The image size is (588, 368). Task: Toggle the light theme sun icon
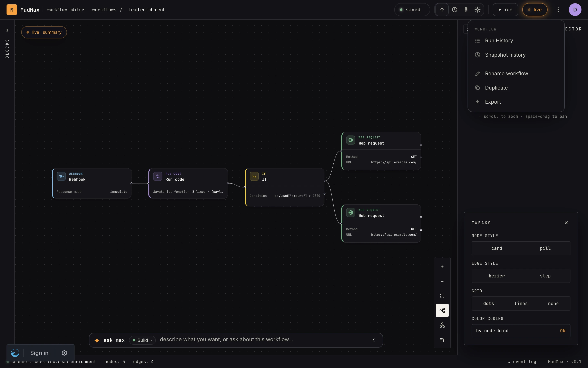pyautogui.click(x=478, y=10)
